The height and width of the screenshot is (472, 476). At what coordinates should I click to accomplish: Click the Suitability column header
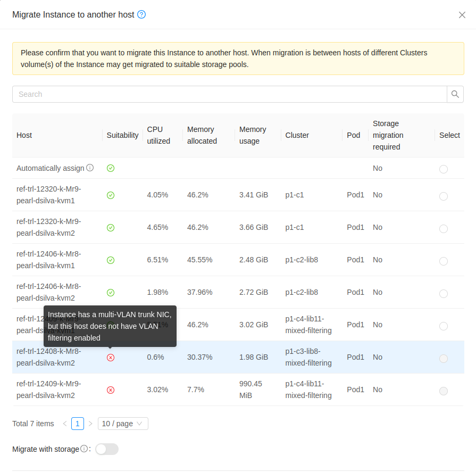[x=122, y=135]
